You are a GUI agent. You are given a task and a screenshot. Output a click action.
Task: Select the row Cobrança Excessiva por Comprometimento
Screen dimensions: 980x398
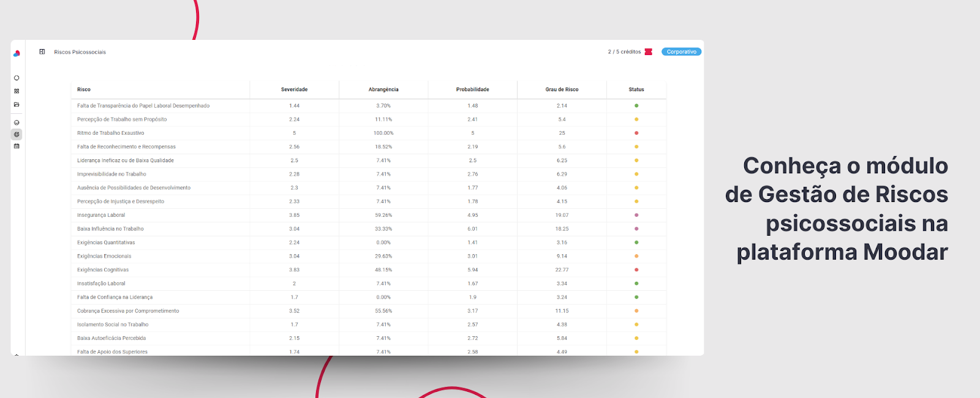point(369,311)
